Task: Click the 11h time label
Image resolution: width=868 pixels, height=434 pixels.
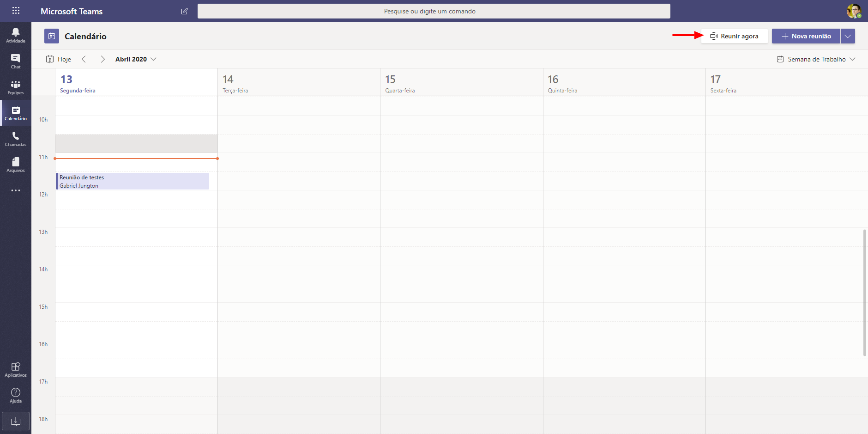Action: pyautogui.click(x=43, y=157)
